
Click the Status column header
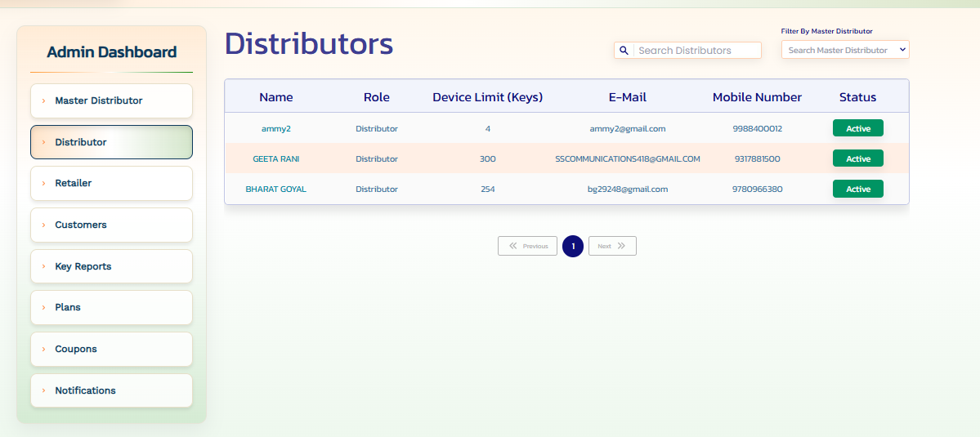tap(857, 97)
